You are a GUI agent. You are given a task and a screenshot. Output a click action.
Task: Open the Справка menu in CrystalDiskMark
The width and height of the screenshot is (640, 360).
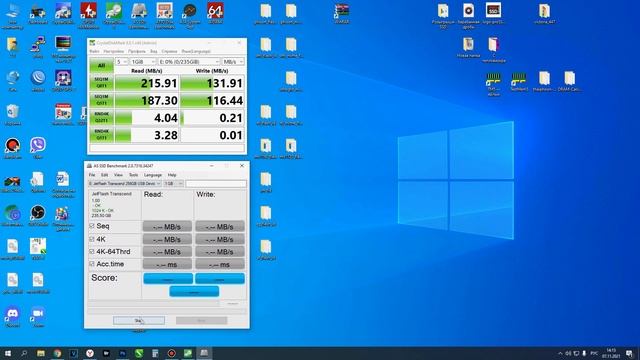point(169,51)
